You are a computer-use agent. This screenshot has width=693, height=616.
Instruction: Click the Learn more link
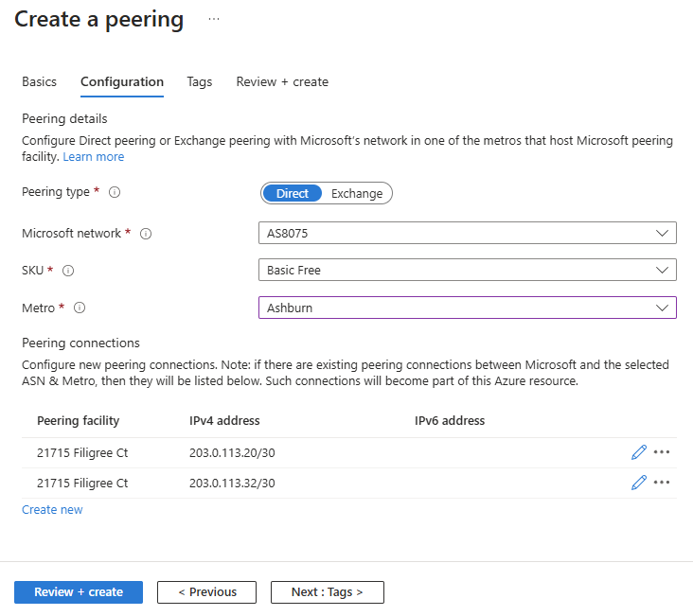coord(94,157)
